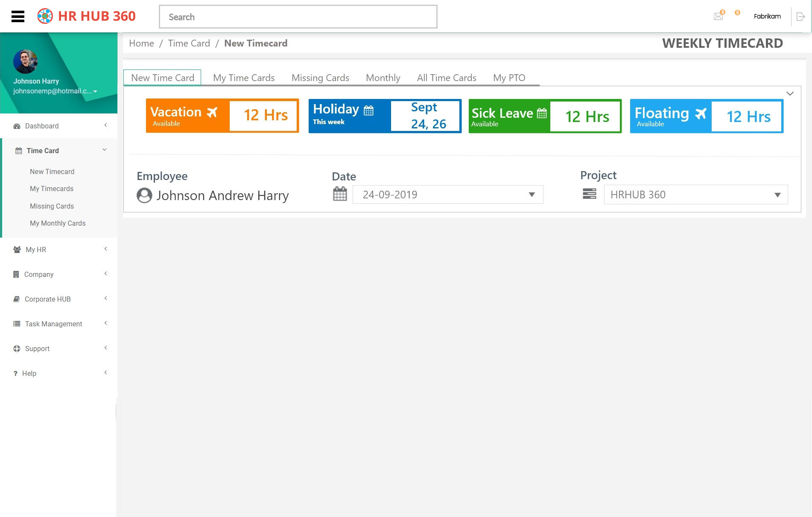
Task: Open Missing Cards in sidebar
Action: (x=52, y=206)
